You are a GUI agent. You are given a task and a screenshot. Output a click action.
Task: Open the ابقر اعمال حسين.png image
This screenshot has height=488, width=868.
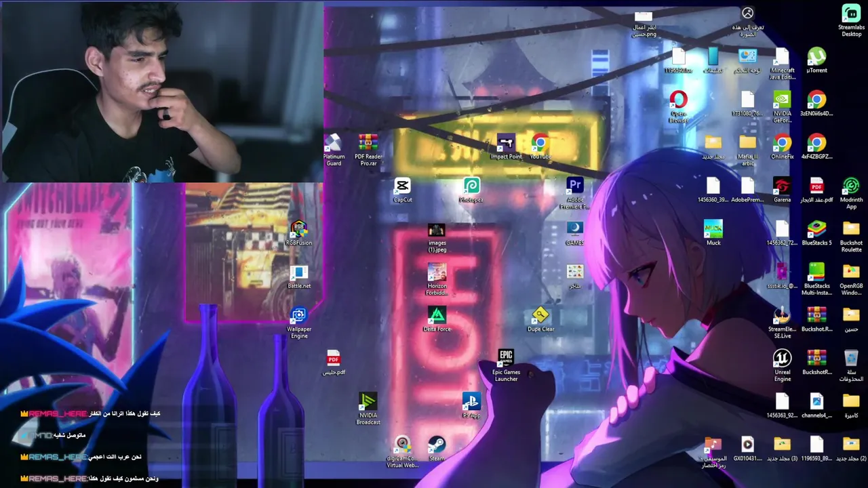(644, 24)
